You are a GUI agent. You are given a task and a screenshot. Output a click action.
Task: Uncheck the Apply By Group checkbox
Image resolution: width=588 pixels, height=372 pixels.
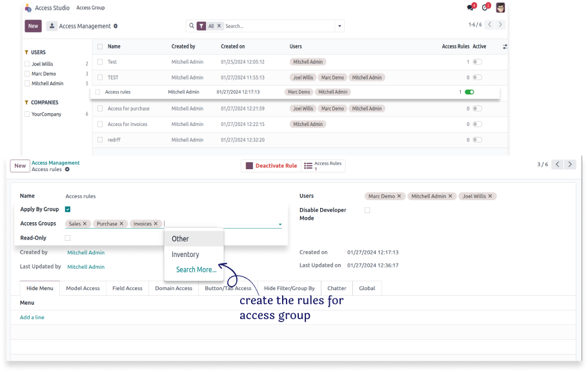[68, 209]
